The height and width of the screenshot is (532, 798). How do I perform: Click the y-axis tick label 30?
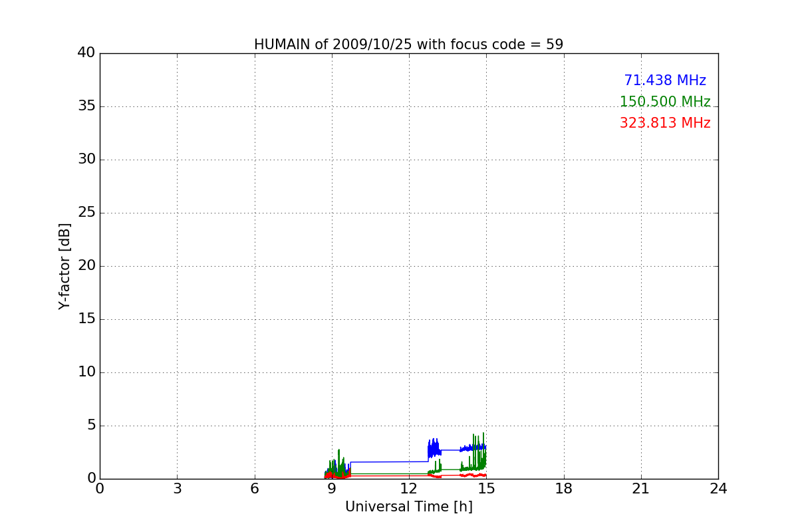coord(86,160)
